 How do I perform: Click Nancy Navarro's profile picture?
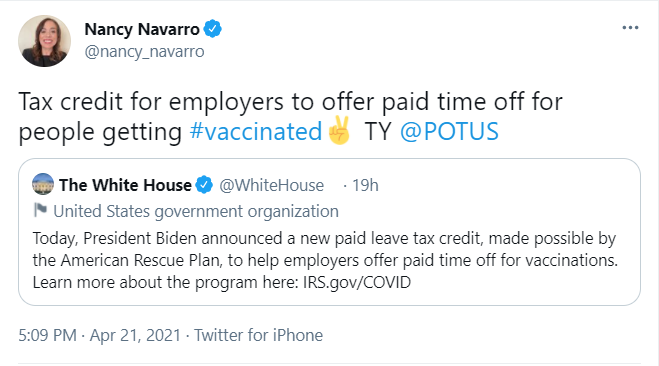(x=44, y=41)
